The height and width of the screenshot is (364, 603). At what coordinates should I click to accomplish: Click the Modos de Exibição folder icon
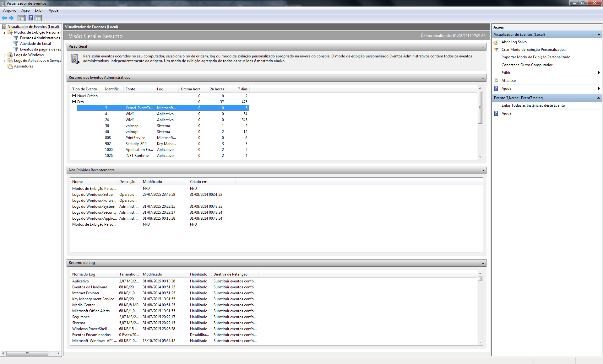point(10,32)
